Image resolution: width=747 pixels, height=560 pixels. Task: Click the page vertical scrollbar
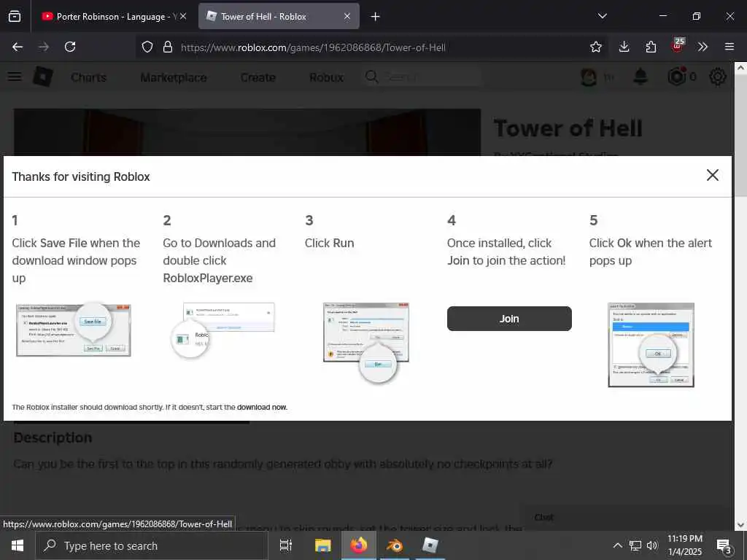pos(740,135)
